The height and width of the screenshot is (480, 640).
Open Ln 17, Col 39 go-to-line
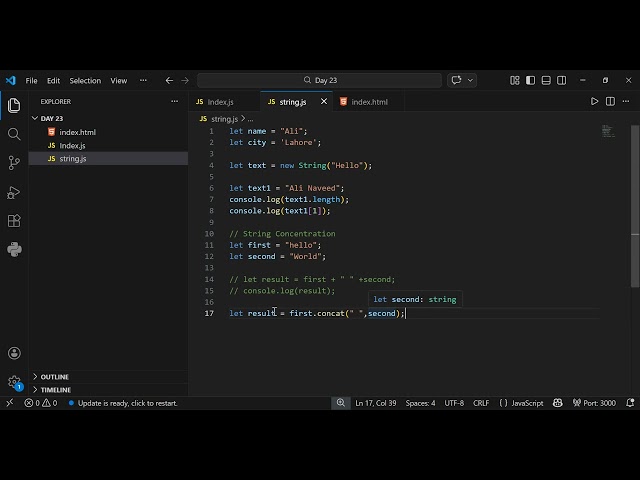376,403
